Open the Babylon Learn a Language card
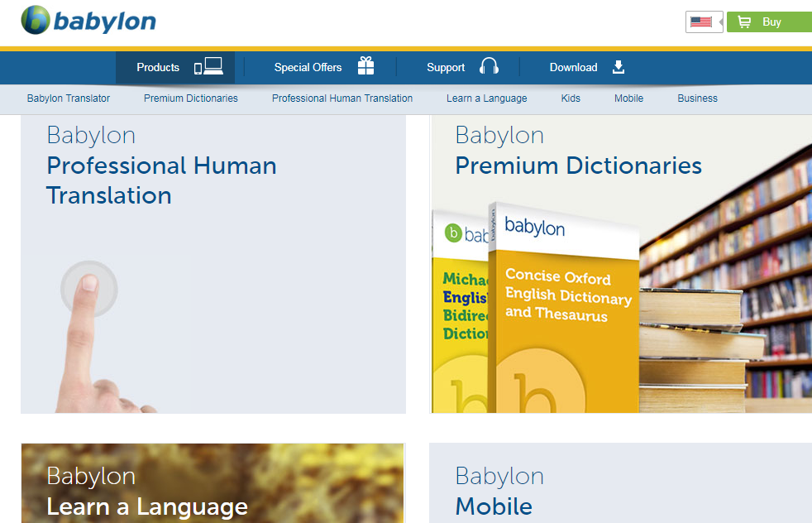 click(213, 483)
